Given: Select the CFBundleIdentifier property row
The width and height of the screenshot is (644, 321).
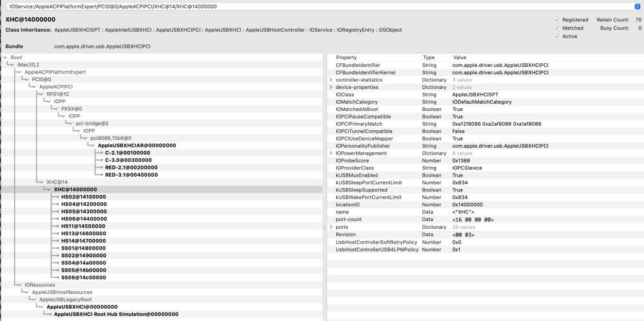Looking at the screenshot, I should [485, 65].
